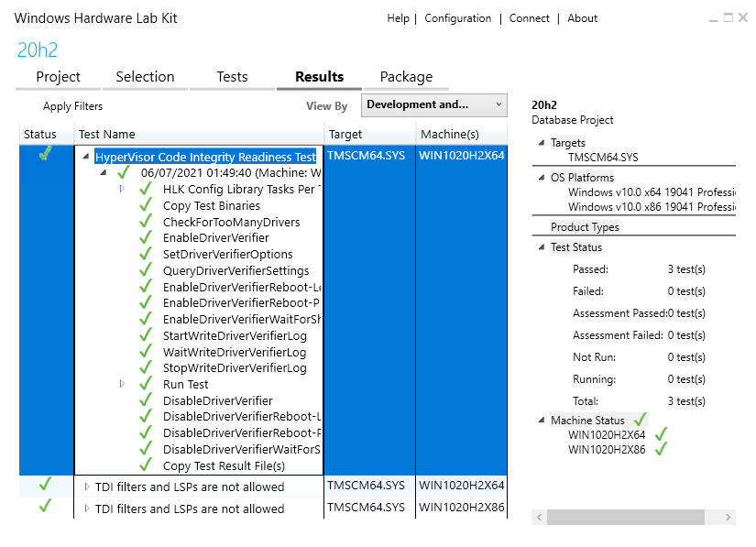Screen dimensions: 756x547
Task: Click the WIN1020H2X86 machine cell
Action: tap(462, 508)
